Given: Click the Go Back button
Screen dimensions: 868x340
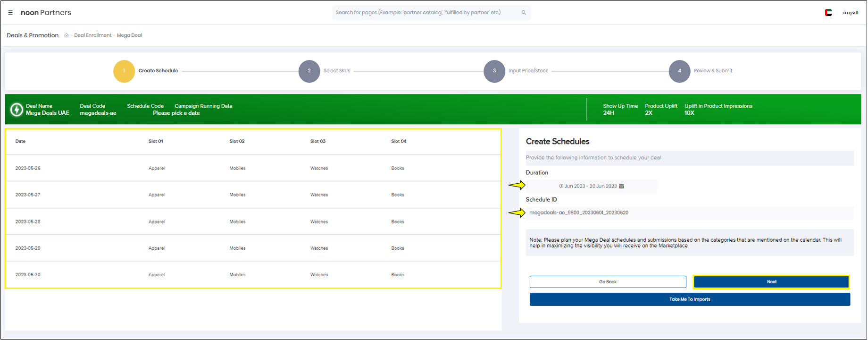Looking at the screenshot, I should [608, 282].
